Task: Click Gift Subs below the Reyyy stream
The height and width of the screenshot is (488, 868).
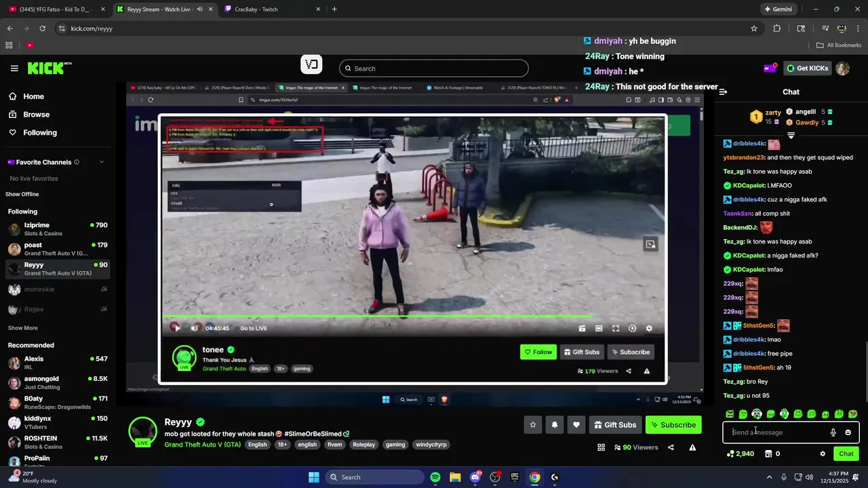Action: pos(615,425)
